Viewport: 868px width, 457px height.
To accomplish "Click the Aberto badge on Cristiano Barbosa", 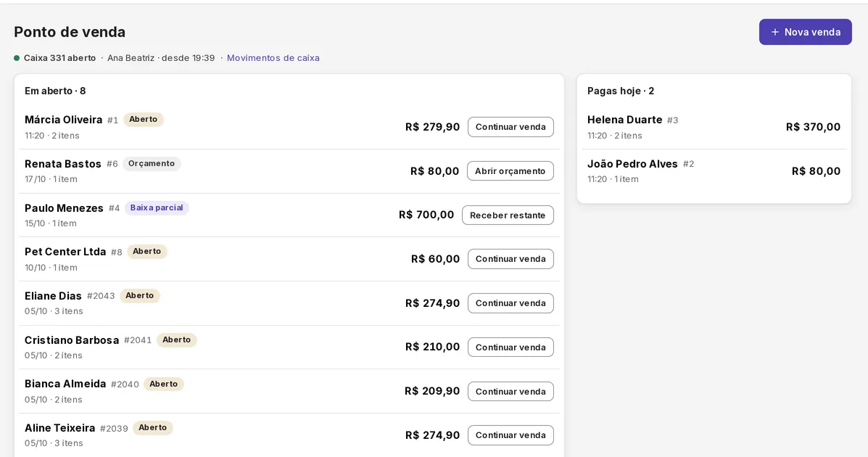I will (x=177, y=339).
